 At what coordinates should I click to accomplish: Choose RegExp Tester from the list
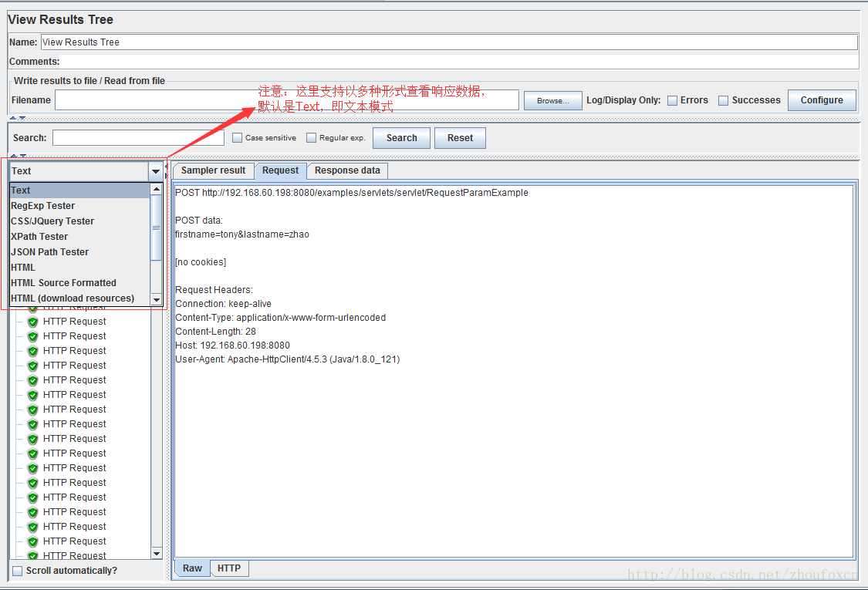tap(43, 206)
